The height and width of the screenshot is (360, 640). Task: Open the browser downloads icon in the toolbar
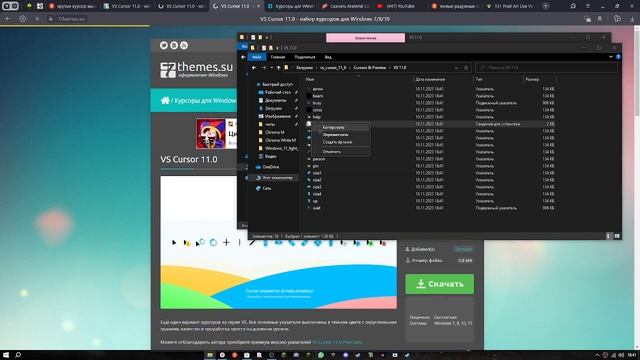(632, 19)
